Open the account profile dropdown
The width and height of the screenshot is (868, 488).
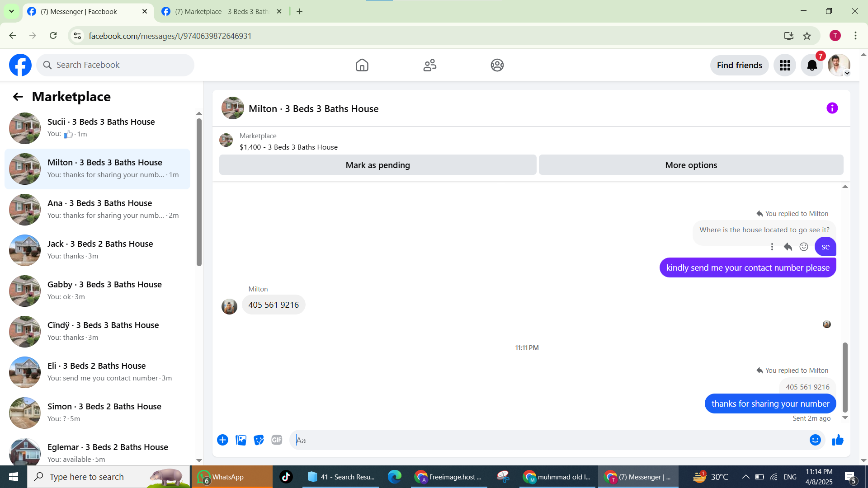pyautogui.click(x=839, y=66)
